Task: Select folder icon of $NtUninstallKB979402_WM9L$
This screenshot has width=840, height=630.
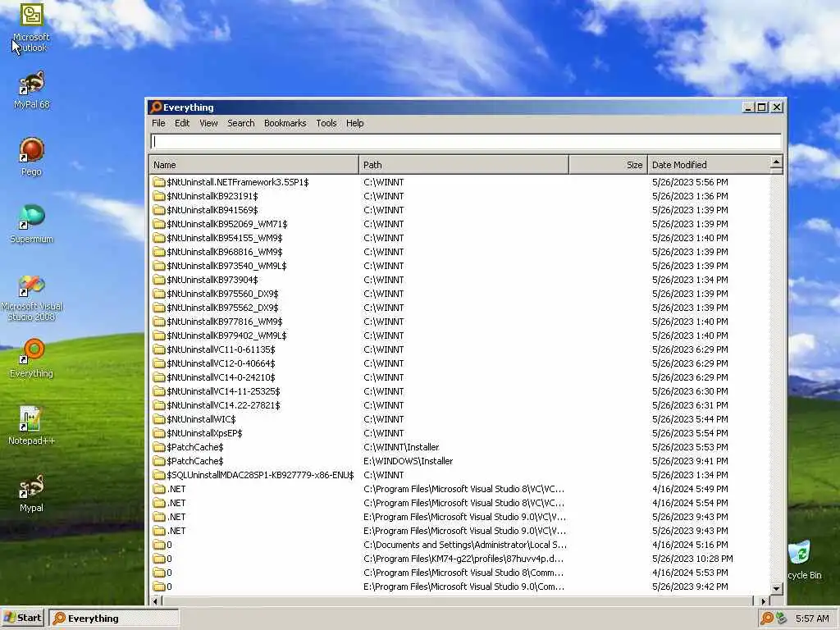Action: [158, 336]
